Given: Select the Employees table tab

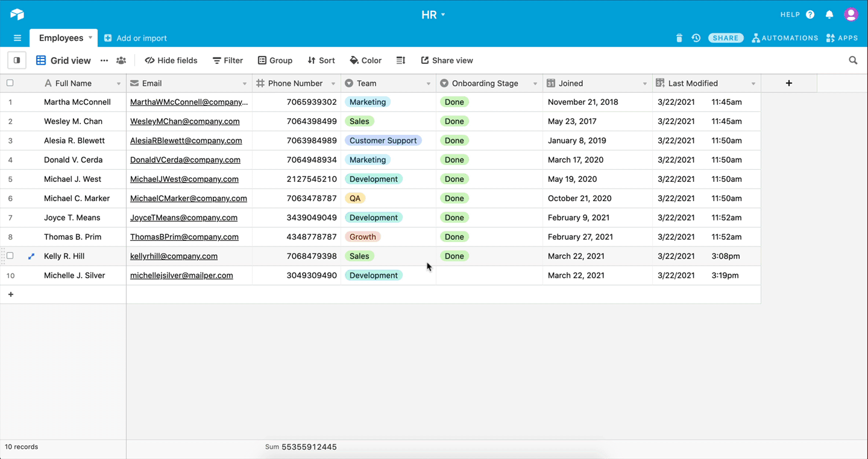Looking at the screenshot, I should tap(61, 38).
